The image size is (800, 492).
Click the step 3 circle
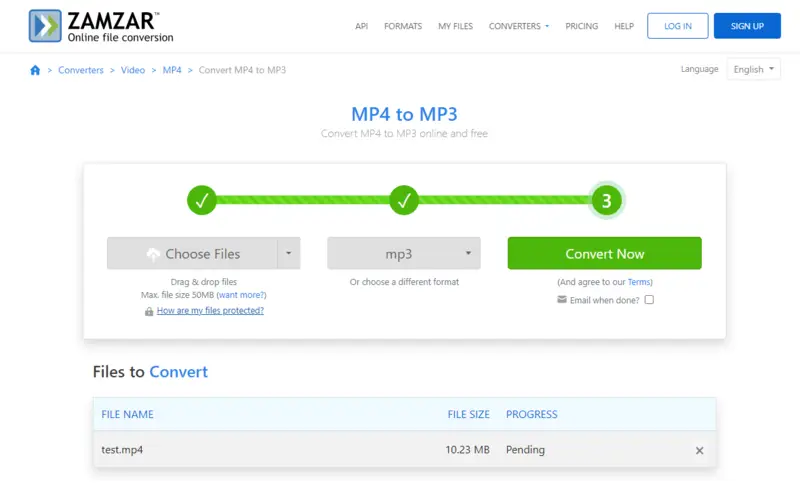tap(607, 200)
